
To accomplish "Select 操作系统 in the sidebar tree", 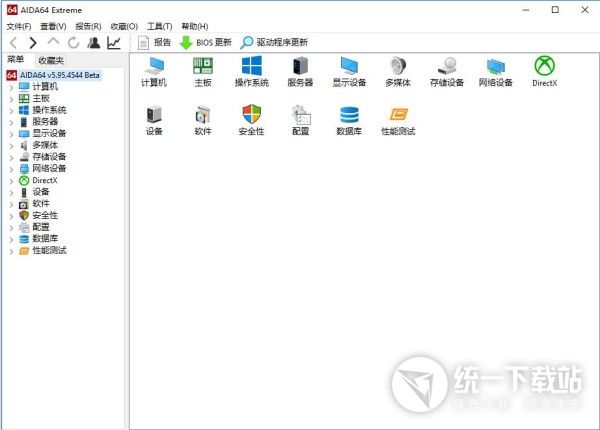I will 49,110.
